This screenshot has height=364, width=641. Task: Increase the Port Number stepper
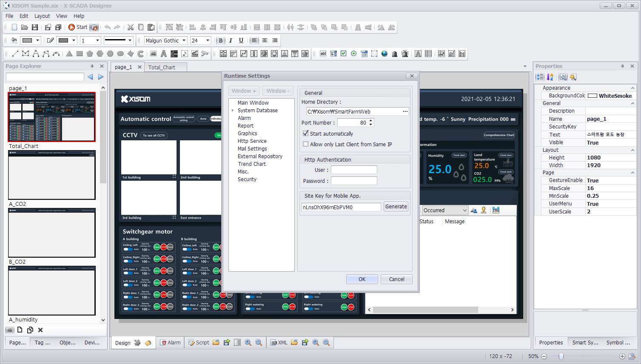[371, 121]
